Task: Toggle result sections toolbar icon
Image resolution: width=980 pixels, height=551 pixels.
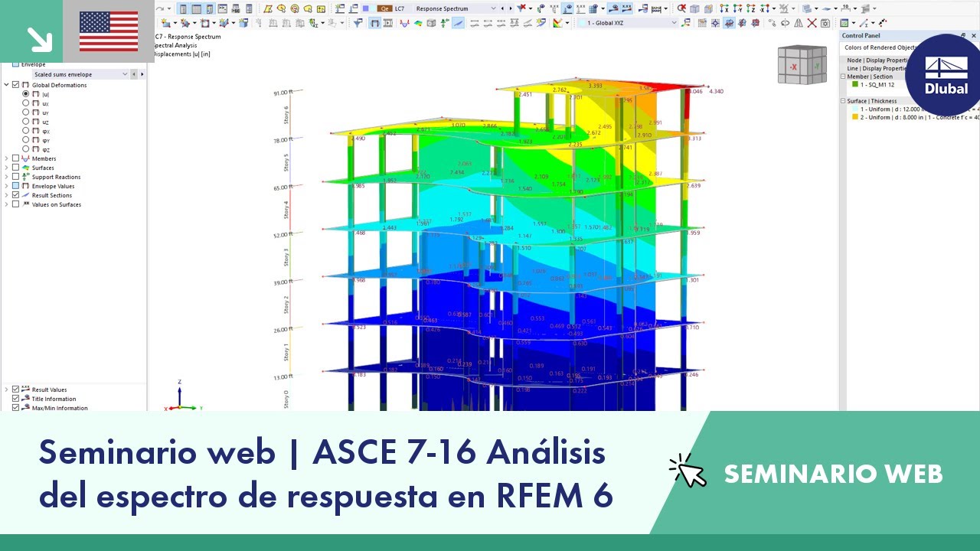Action: click(459, 23)
